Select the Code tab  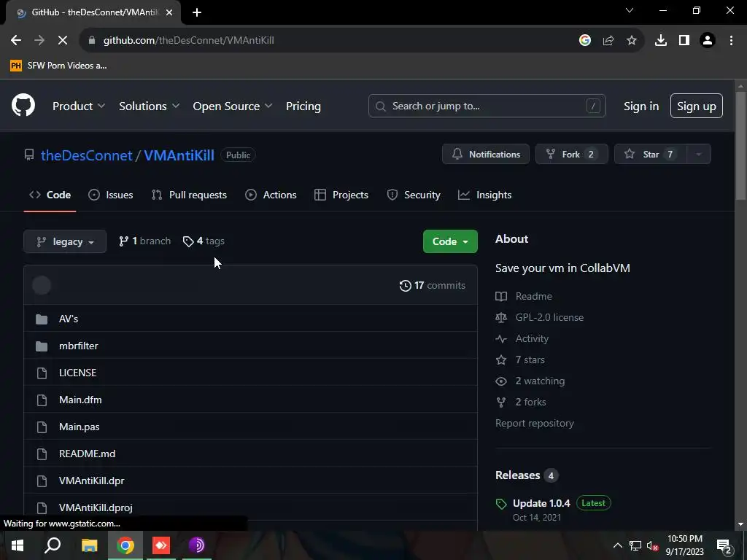(50, 195)
